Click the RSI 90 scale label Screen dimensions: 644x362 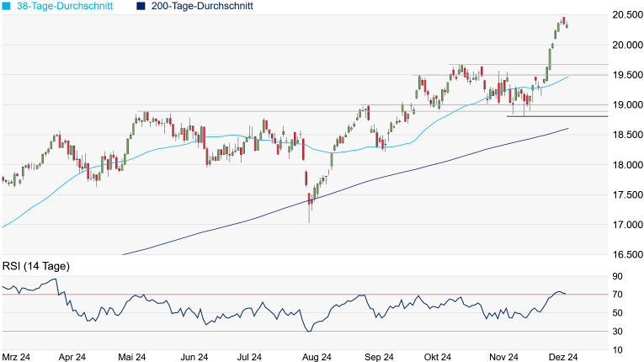pyautogui.click(x=618, y=276)
